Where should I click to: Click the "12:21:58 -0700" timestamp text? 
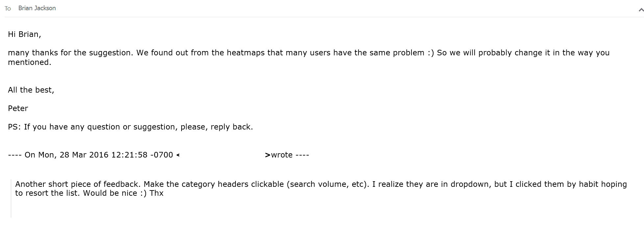(142, 155)
